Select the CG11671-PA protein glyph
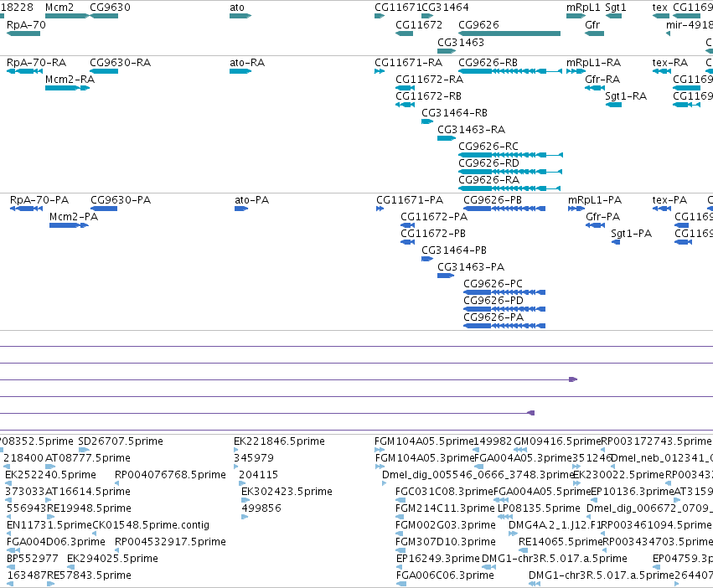Viewport: 713px width, 588px height. pos(380,209)
